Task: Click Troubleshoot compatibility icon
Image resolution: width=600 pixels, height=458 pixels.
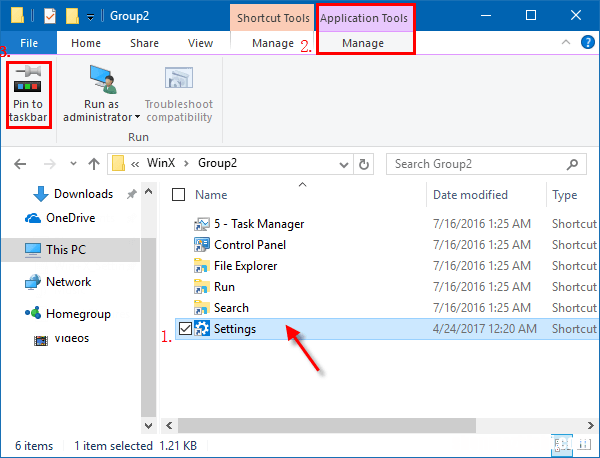Action: [179, 78]
